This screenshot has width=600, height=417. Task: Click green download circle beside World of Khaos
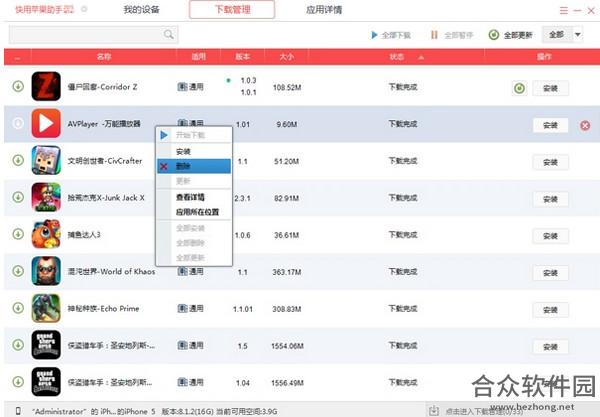pyautogui.click(x=18, y=271)
